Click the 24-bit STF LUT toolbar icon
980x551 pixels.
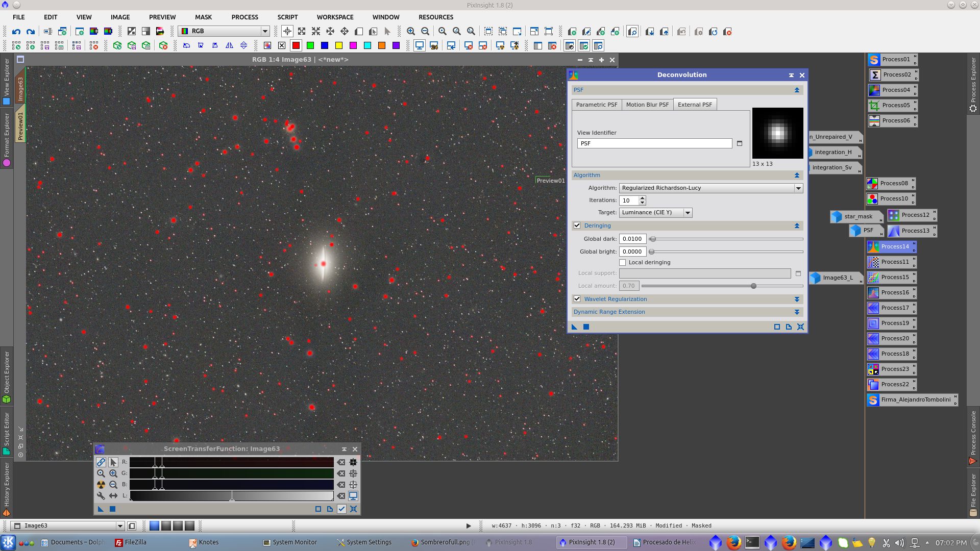(434, 45)
